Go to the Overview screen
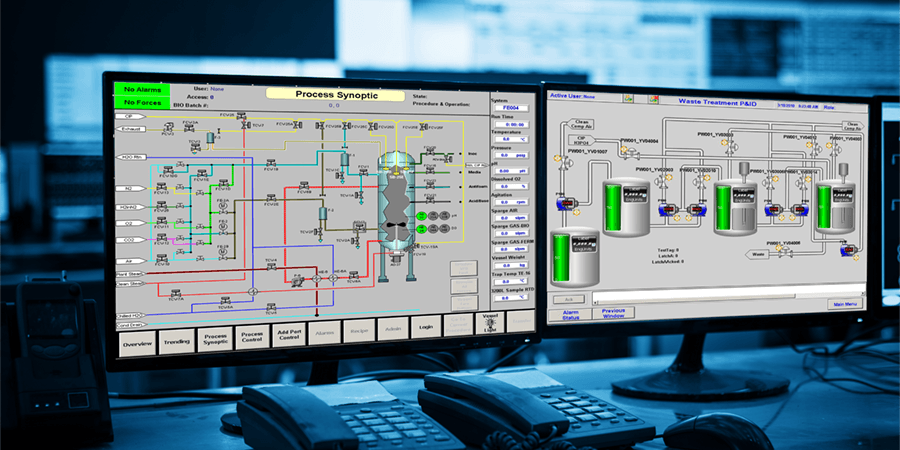The width and height of the screenshot is (900, 450). coord(137,343)
